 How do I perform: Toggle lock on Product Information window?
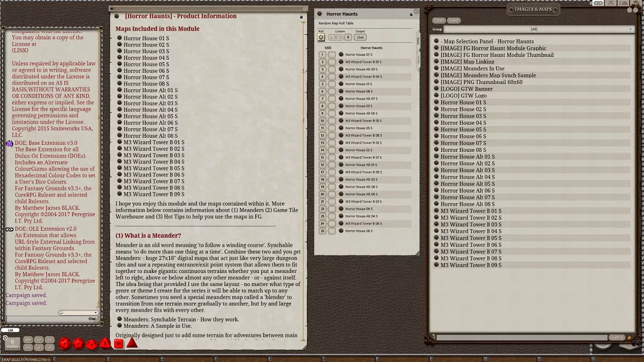(301, 17)
